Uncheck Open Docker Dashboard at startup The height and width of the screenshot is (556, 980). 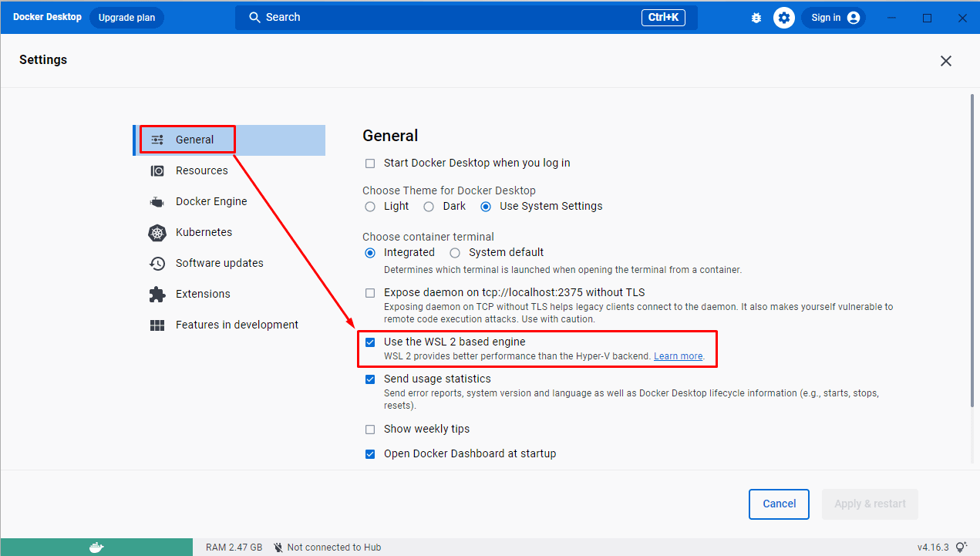(x=370, y=454)
